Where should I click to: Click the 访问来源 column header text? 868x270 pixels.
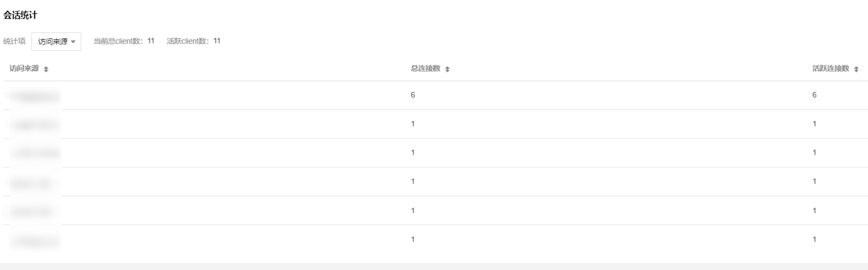(24, 68)
